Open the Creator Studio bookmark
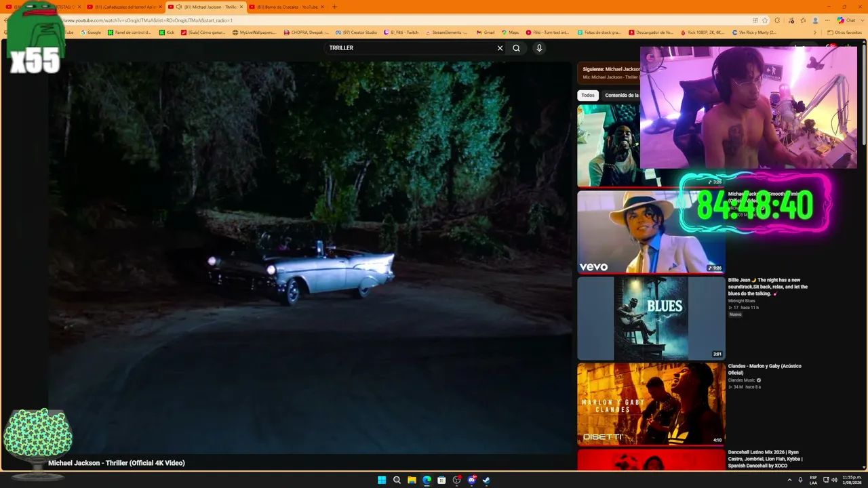The width and height of the screenshot is (868, 488). click(x=356, y=32)
